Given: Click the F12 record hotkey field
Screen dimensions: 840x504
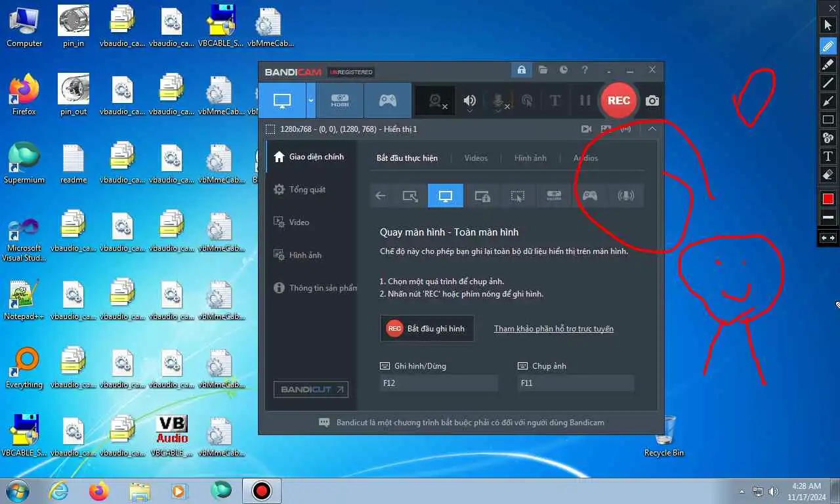Looking at the screenshot, I should pos(439,383).
